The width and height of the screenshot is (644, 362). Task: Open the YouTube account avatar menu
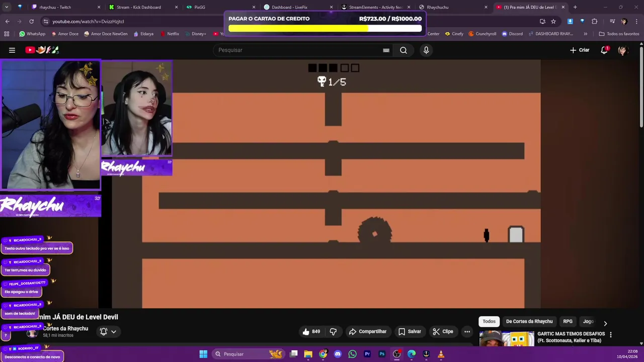[623, 50]
